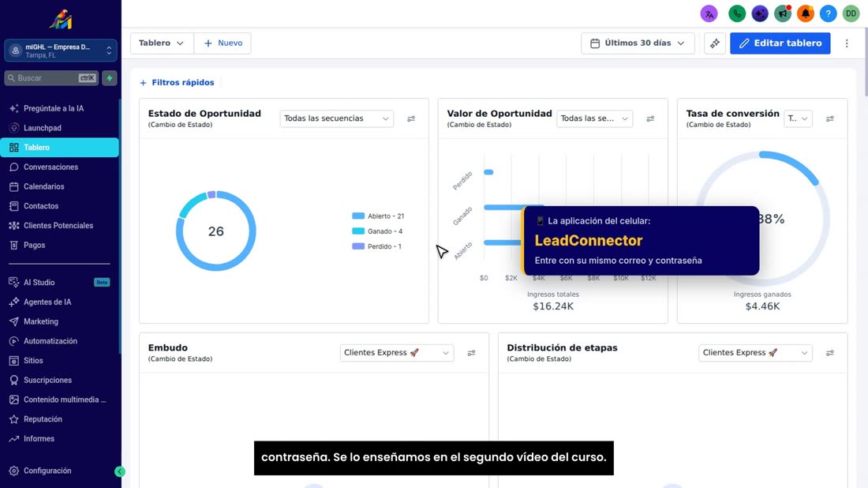Open pipeline dropdown in Valor de Oportunidad widget

pyautogui.click(x=594, y=118)
